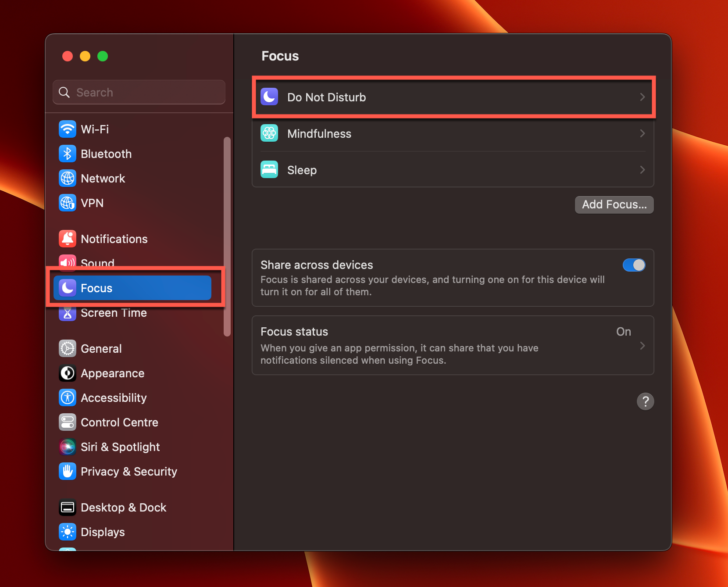The height and width of the screenshot is (587, 728).
Task: Open the Do Not Disturb moon icon
Action: [269, 97]
